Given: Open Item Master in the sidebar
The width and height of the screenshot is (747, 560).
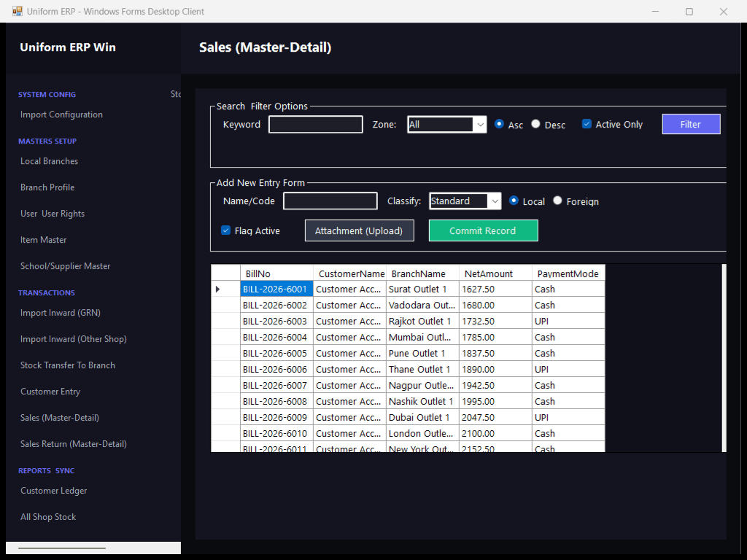Looking at the screenshot, I should tap(43, 240).
